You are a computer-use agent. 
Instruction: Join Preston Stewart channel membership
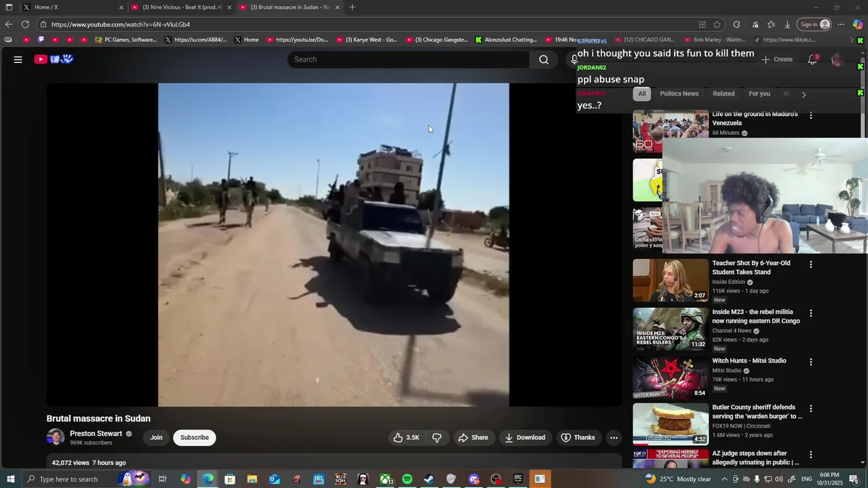click(156, 438)
